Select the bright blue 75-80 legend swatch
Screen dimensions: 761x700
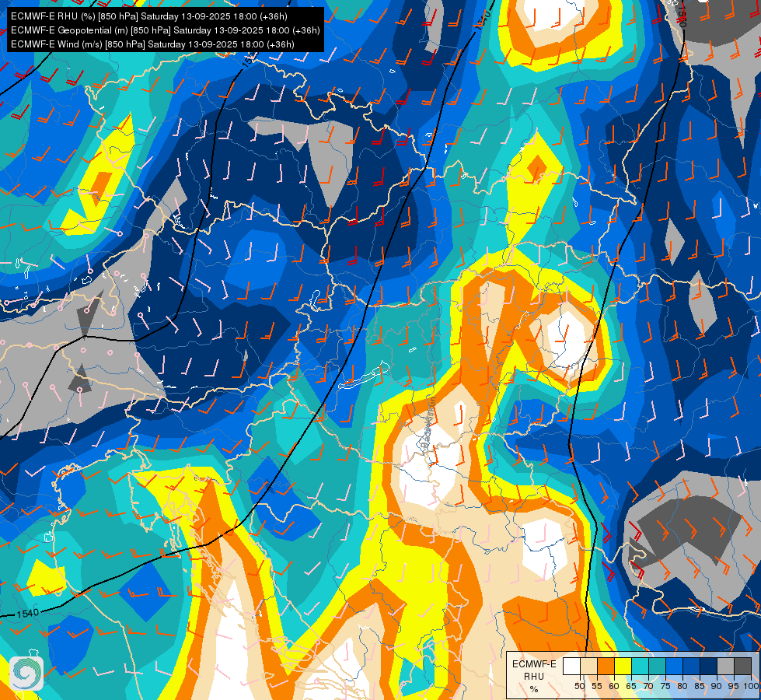(x=675, y=666)
